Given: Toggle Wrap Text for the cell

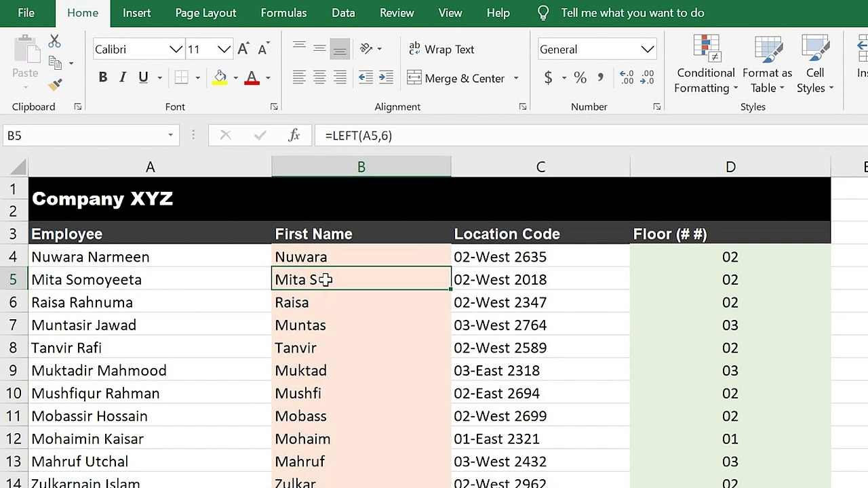Looking at the screenshot, I should click(x=441, y=49).
